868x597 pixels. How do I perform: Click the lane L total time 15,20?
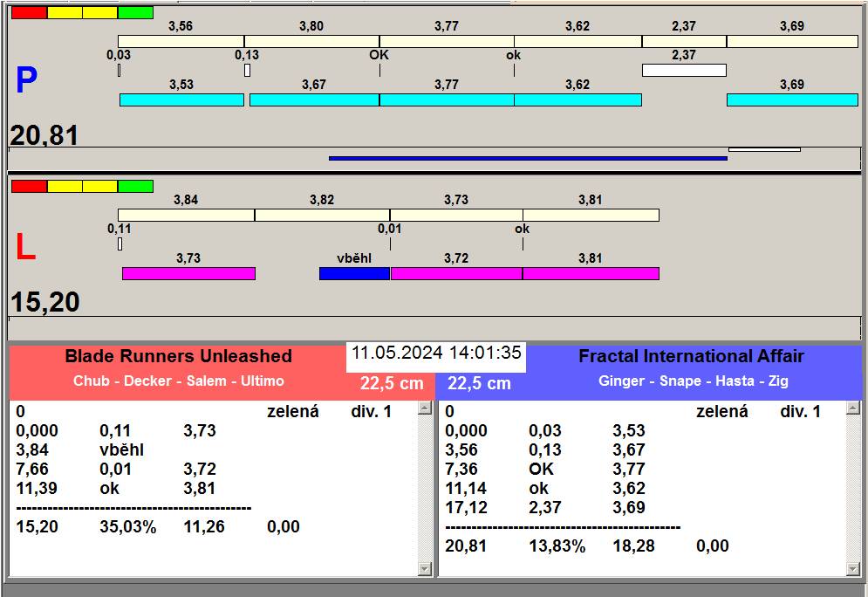click(x=45, y=302)
